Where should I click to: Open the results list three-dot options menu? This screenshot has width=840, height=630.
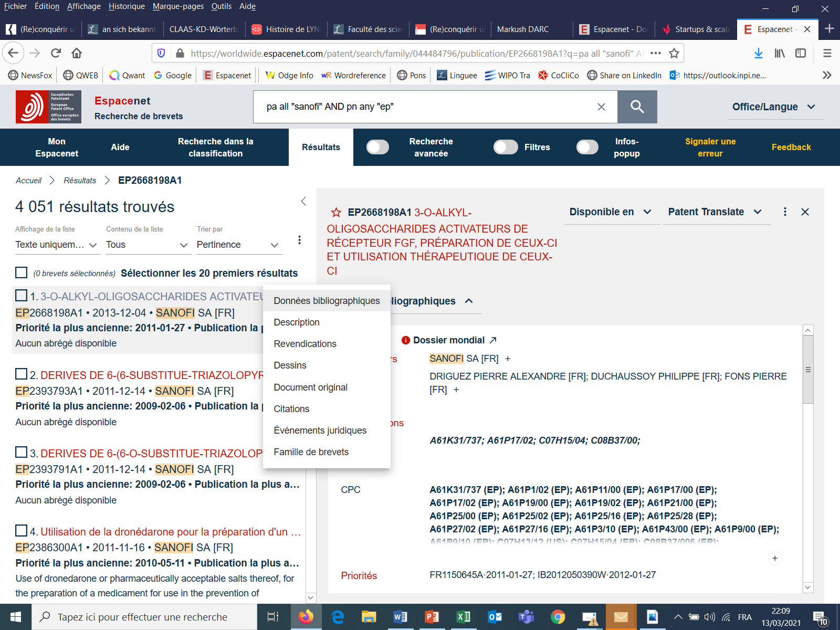click(299, 240)
